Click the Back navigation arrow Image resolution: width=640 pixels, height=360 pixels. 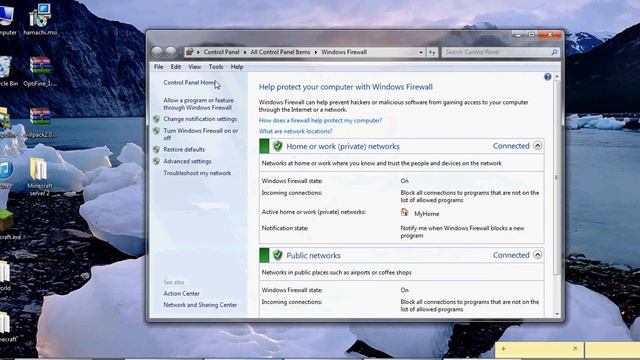click(157, 52)
